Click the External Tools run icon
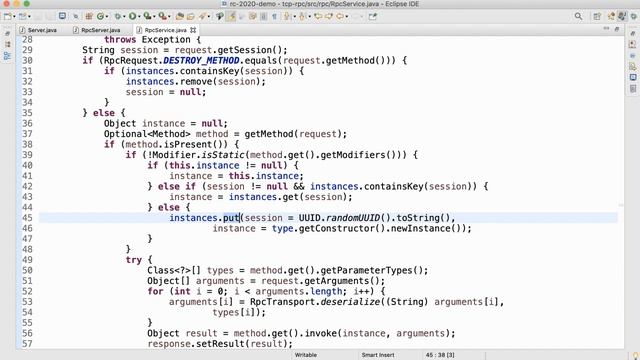Viewport: 640px width, 360px height. point(162,16)
